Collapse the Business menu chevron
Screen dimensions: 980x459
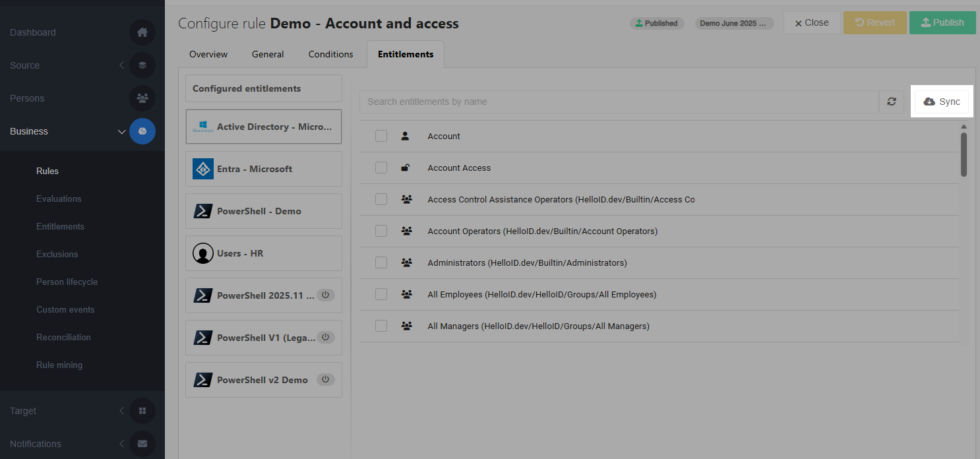tap(121, 131)
